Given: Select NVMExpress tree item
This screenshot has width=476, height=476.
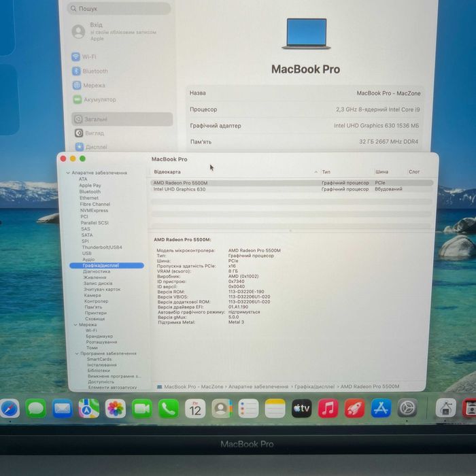Looking at the screenshot, I should 94,210.
